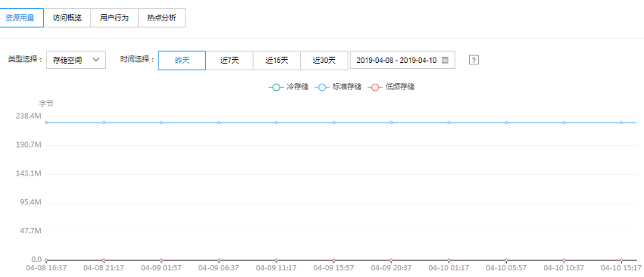Click the 类型选择 label
This screenshot has width=644, height=277.
[x=26, y=60]
